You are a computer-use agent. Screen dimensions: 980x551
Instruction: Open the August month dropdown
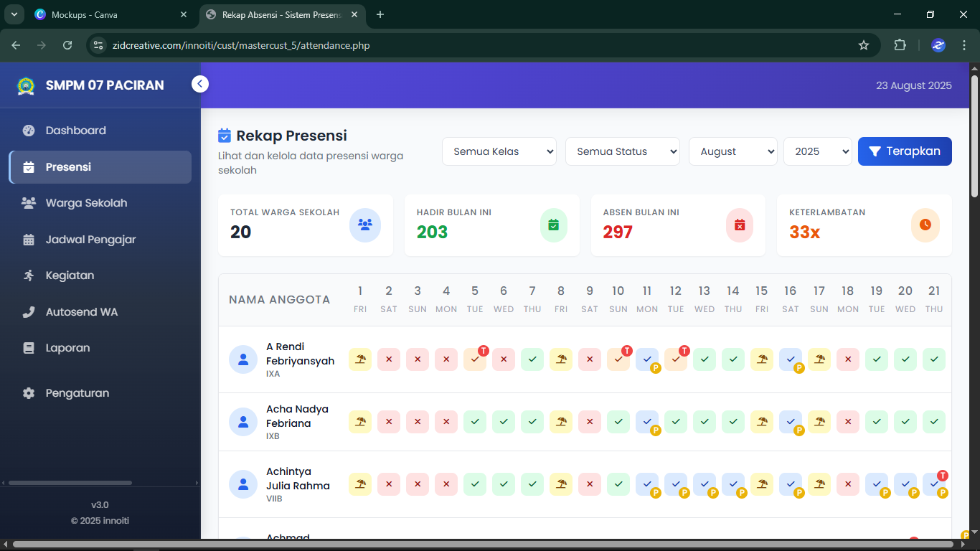(732, 151)
